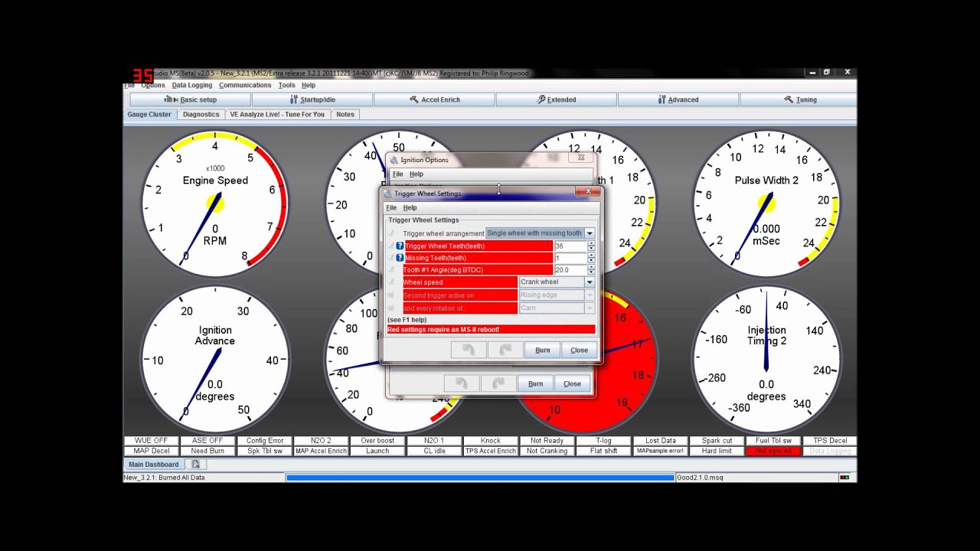The width and height of the screenshot is (980, 551).
Task: Switch to Diagnostics tab
Action: point(201,114)
